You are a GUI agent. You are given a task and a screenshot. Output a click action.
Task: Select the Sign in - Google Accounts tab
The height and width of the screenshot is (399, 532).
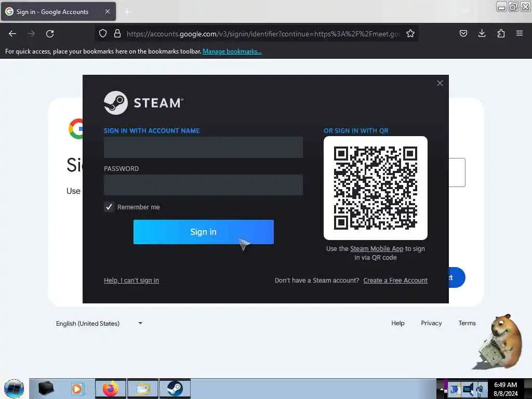pyautogui.click(x=58, y=11)
